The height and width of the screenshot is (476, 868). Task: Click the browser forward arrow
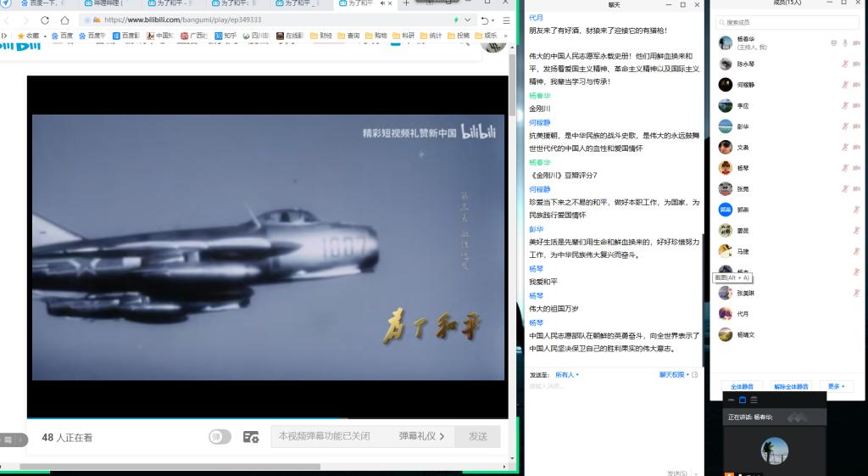(26, 20)
